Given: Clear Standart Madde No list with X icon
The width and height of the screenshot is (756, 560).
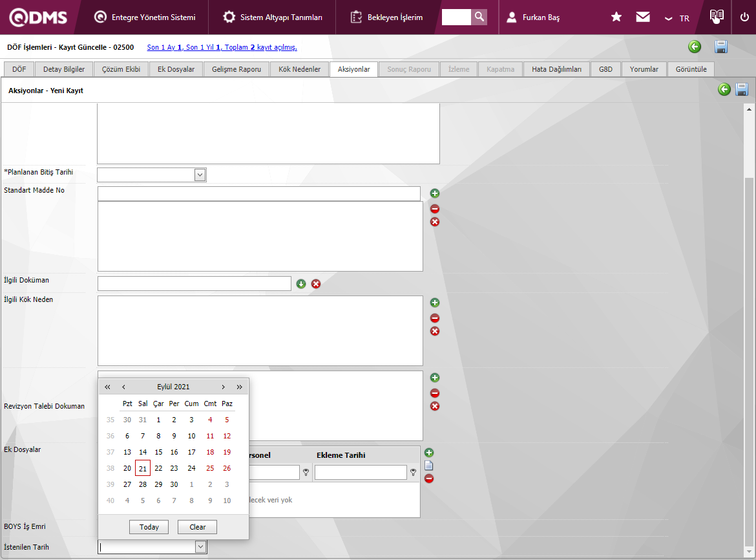Looking at the screenshot, I should click(434, 222).
